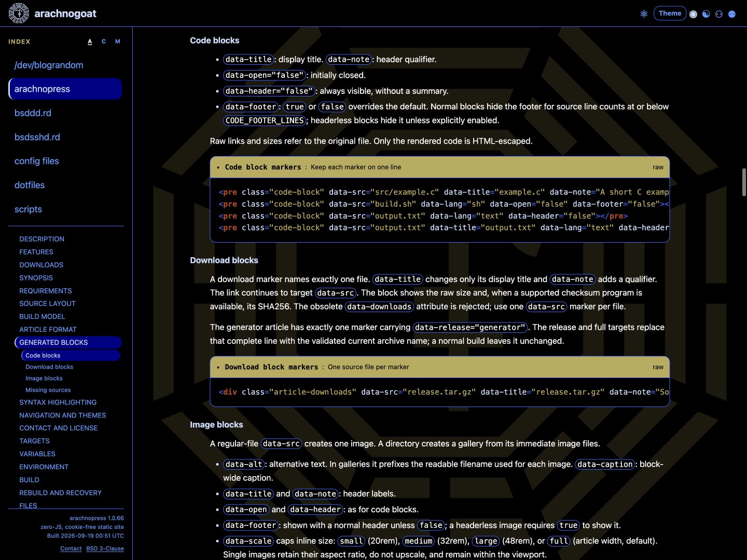Click the Image blocks heading
Screen dimensions: 747x560
[x=216, y=425]
